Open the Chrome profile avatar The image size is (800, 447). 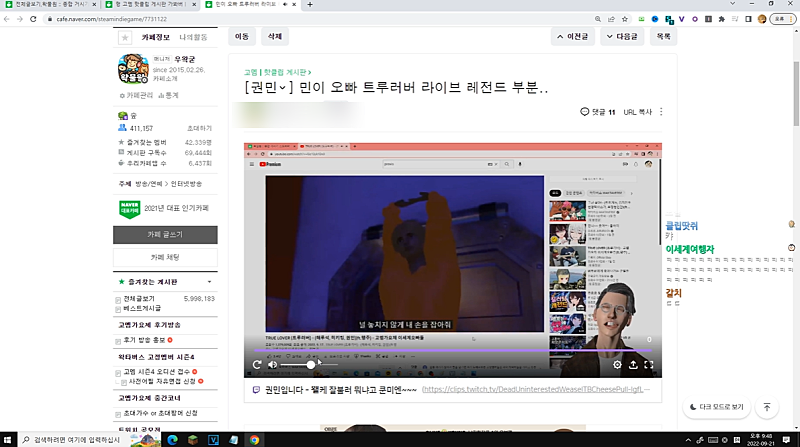point(762,19)
